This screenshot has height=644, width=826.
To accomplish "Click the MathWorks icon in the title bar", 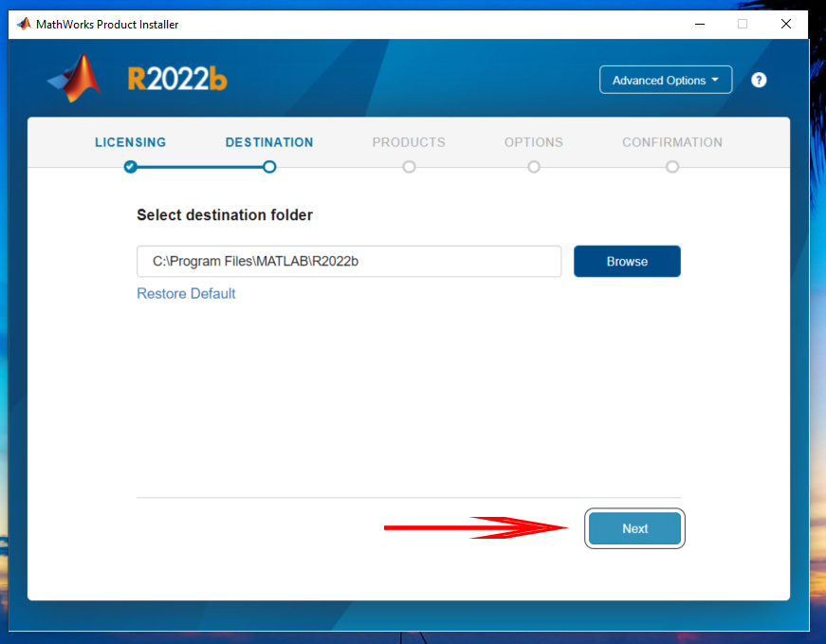I will click(x=24, y=24).
